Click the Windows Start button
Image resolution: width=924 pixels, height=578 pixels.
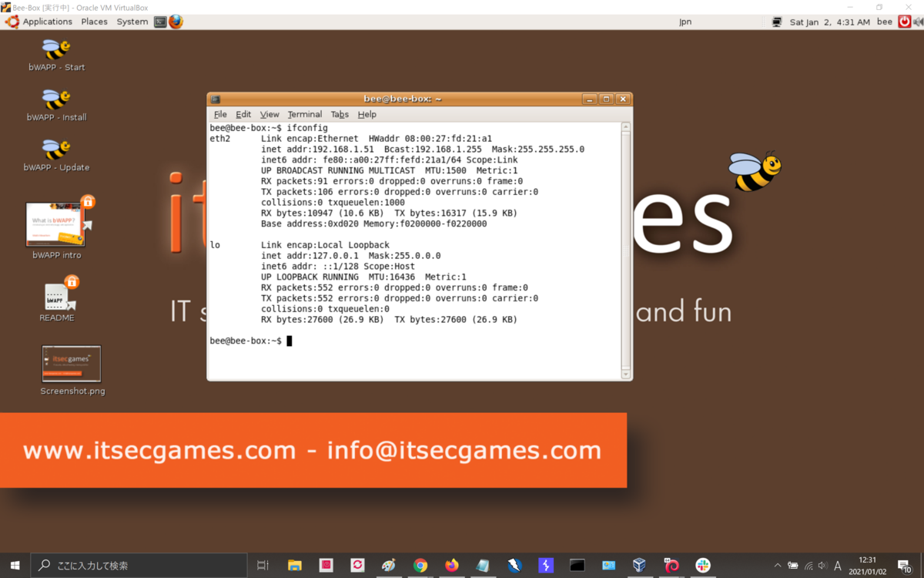coord(15,565)
